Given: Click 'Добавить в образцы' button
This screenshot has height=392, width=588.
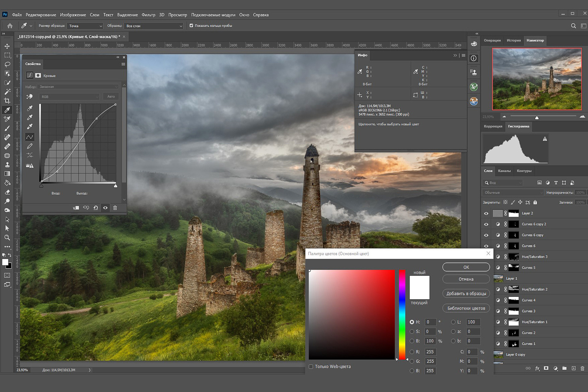Looking at the screenshot, I should 466,293.
